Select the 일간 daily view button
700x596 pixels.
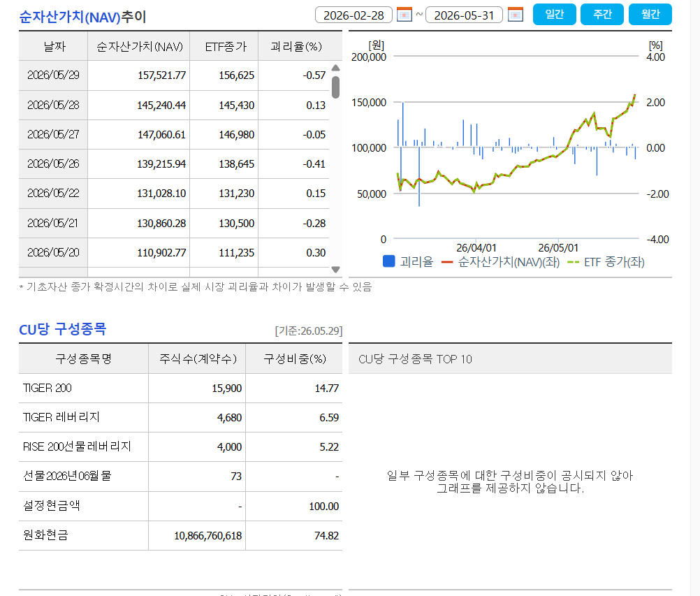click(555, 14)
